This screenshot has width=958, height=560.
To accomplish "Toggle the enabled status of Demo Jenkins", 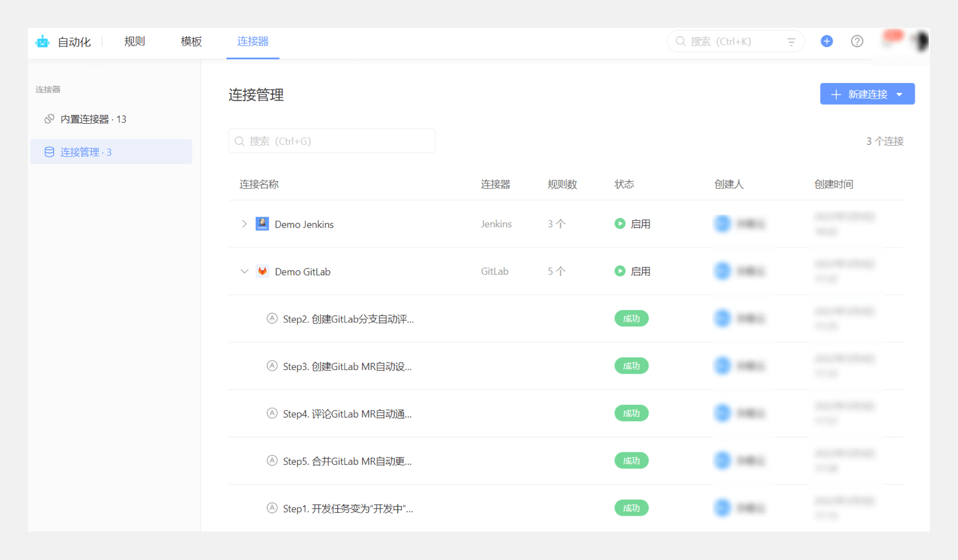I will pyautogui.click(x=620, y=224).
